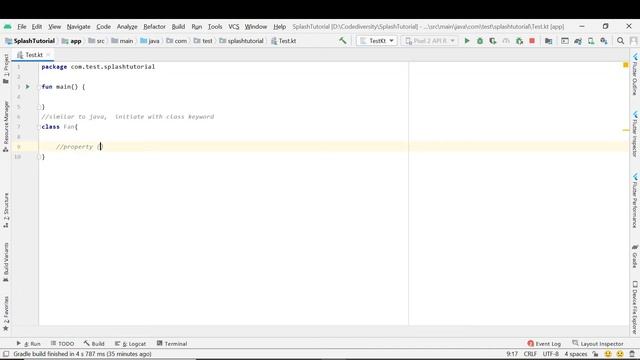Close the Test.kt editor tab
Screen dimensions: 640x360
48,55
